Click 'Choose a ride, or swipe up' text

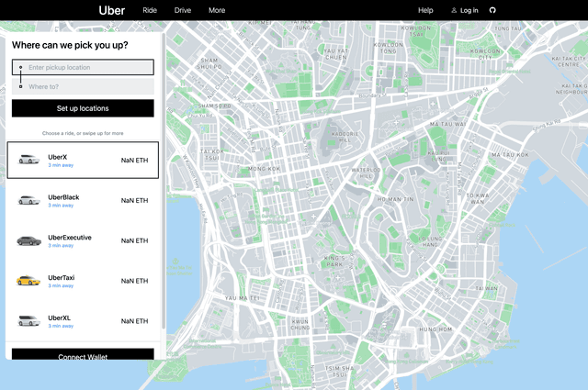coord(83,133)
